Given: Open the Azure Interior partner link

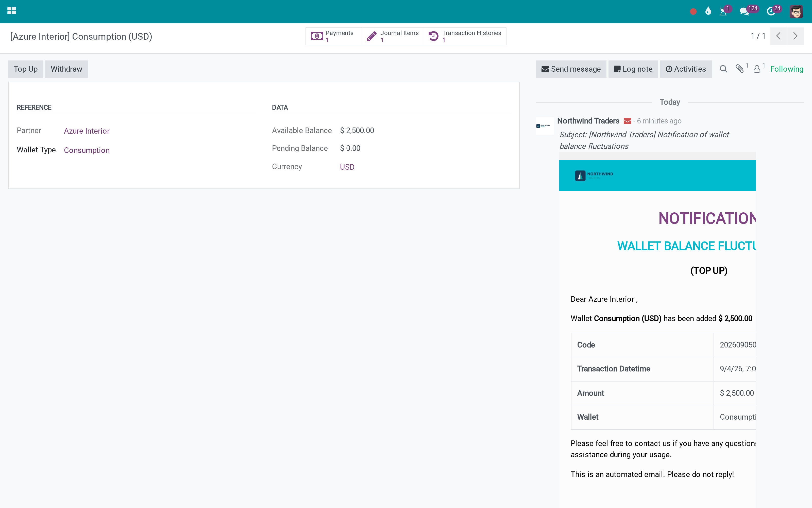Looking at the screenshot, I should point(87,131).
